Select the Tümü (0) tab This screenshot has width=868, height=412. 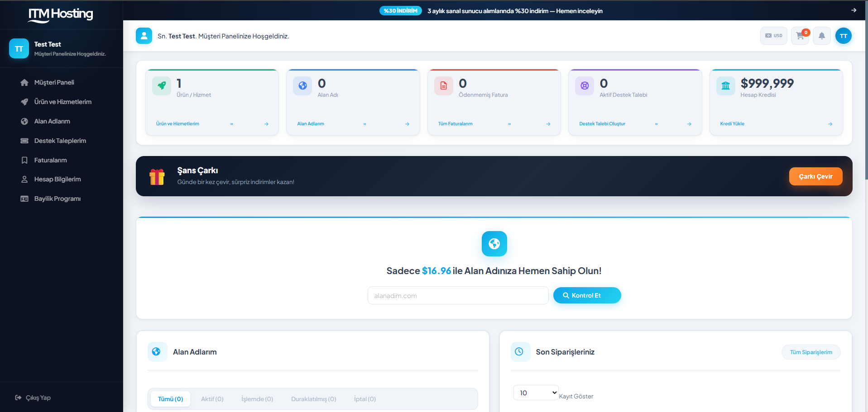tap(170, 399)
